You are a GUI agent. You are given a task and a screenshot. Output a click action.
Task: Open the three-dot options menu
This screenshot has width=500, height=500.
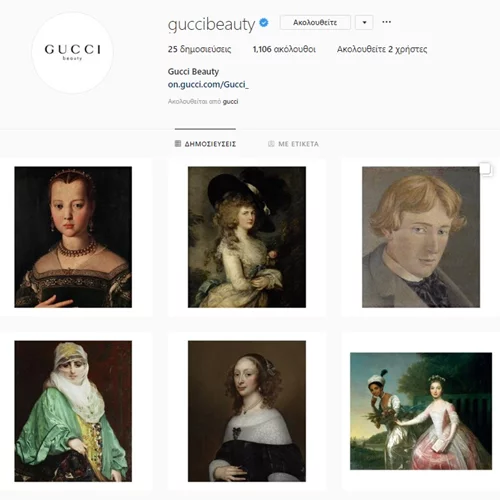pos(386,22)
